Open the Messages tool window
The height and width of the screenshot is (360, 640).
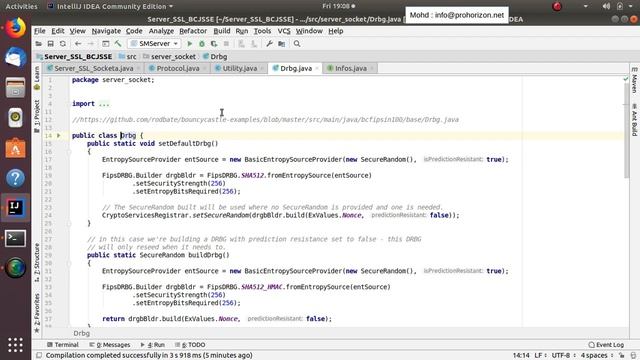pos(110,345)
